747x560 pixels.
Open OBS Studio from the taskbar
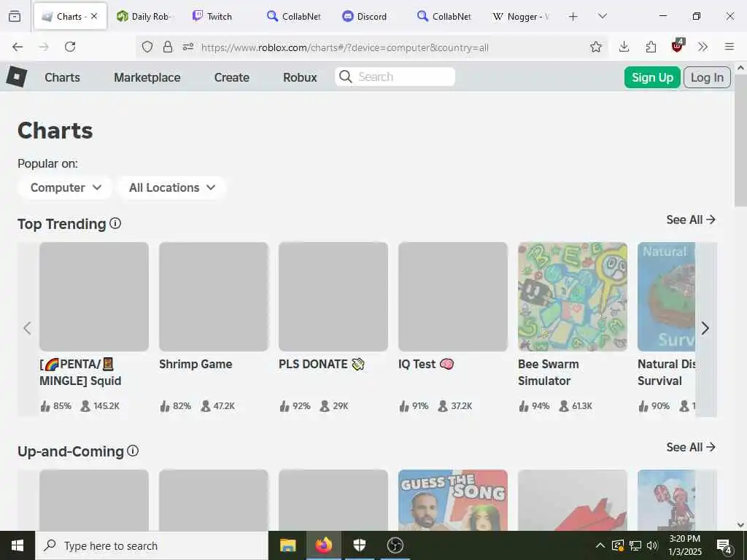click(x=395, y=545)
